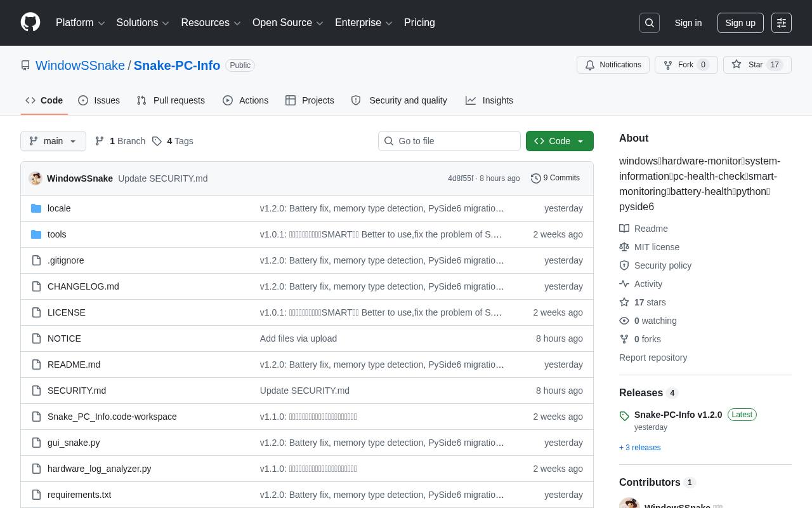Open the AI menu icon beside Sign up

(x=782, y=23)
